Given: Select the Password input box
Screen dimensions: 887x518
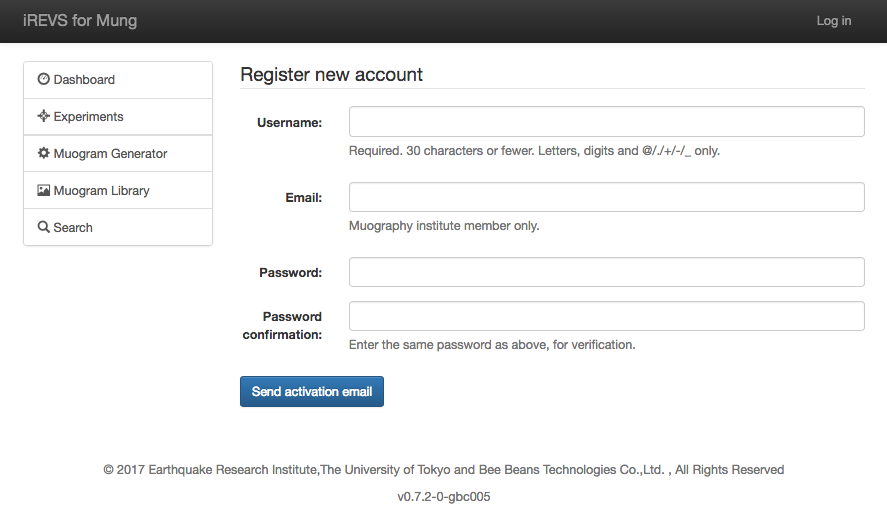Looking at the screenshot, I should (x=606, y=272).
